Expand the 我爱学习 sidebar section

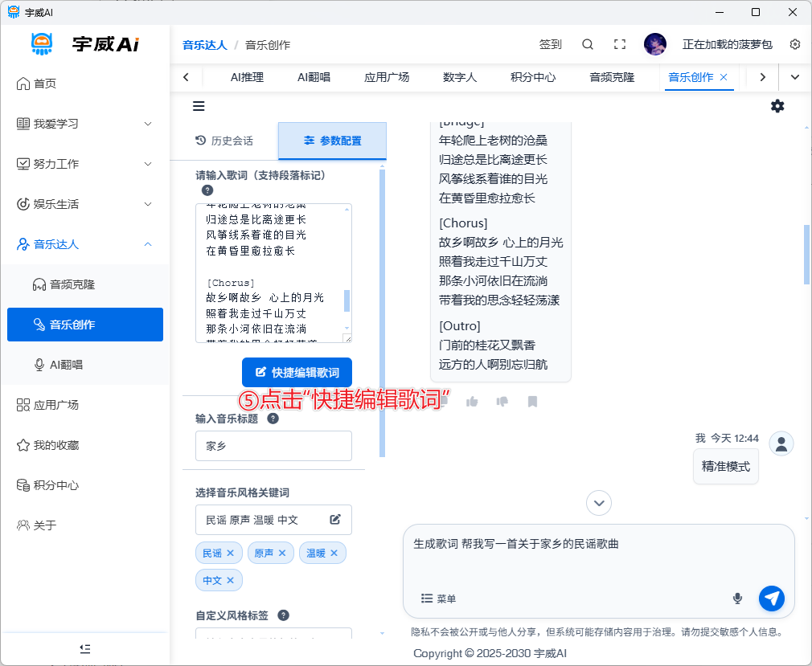pos(147,124)
